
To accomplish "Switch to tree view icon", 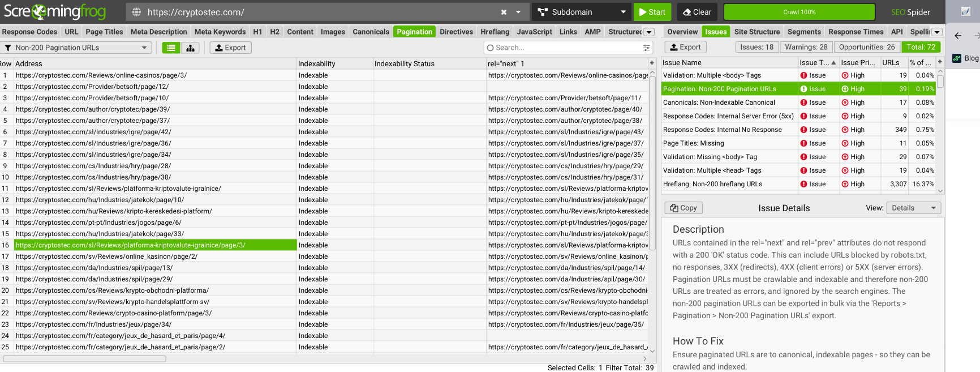I will pyautogui.click(x=191, y=48).
